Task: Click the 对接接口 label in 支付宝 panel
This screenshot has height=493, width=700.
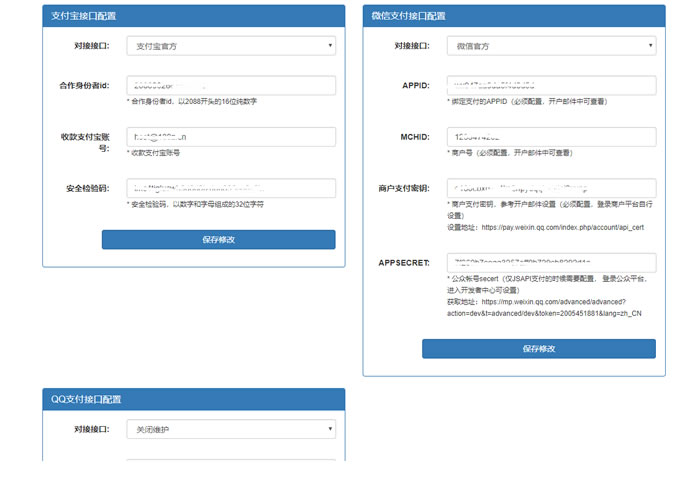Action: click(92, 46)
